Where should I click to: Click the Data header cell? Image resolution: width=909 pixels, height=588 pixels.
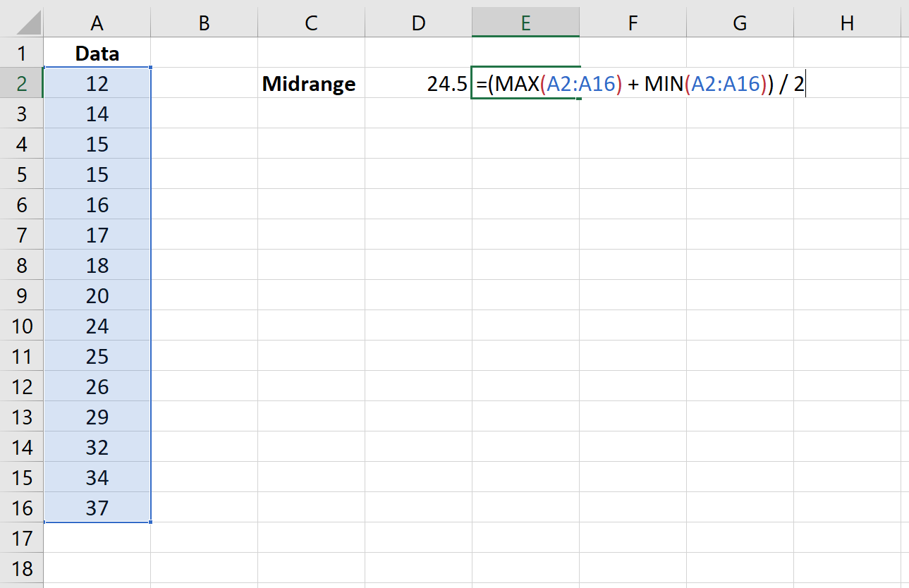pyautogui.click(x=97, y=53)
